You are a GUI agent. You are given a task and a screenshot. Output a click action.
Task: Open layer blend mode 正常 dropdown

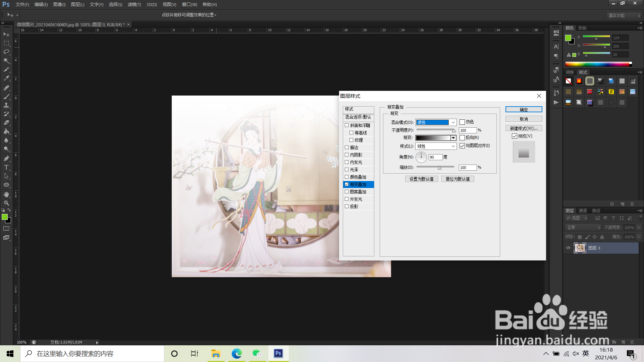tap(583, 228)
